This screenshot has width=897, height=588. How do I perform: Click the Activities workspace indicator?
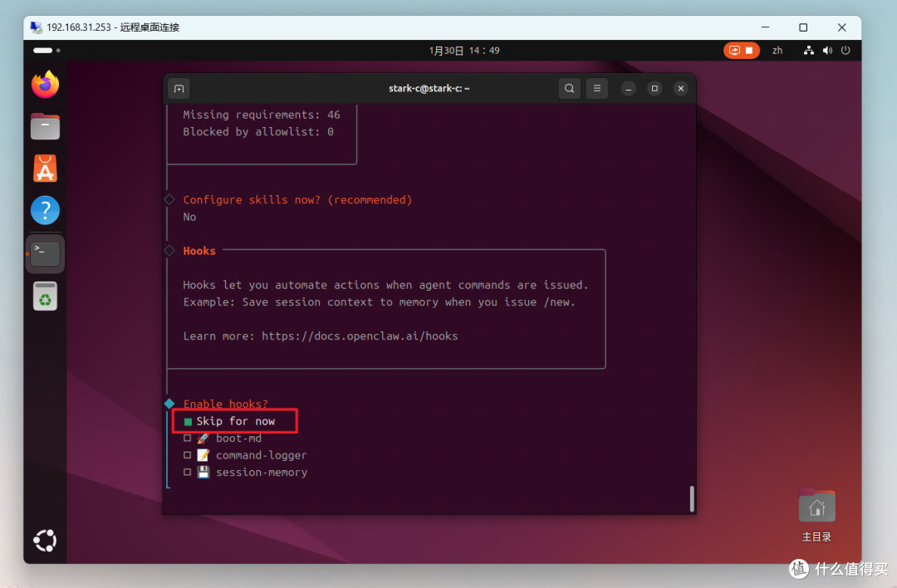coord(47,51)
